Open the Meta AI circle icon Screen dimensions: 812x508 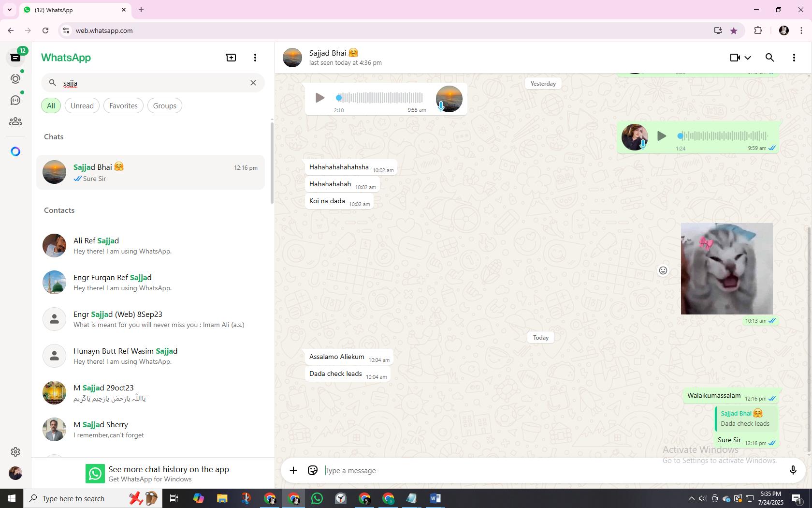pos(15,152)
